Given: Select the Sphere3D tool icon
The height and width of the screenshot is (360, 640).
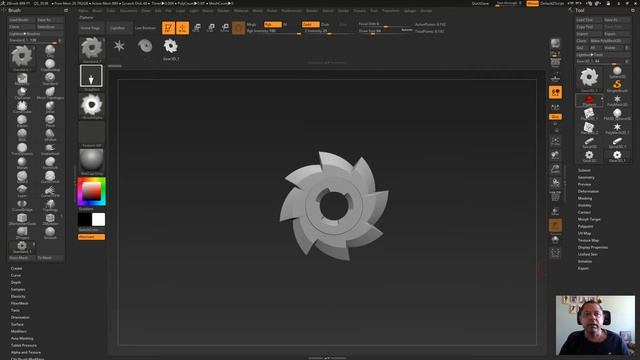Looking at the screenshot, I should (x=617, y=73).
